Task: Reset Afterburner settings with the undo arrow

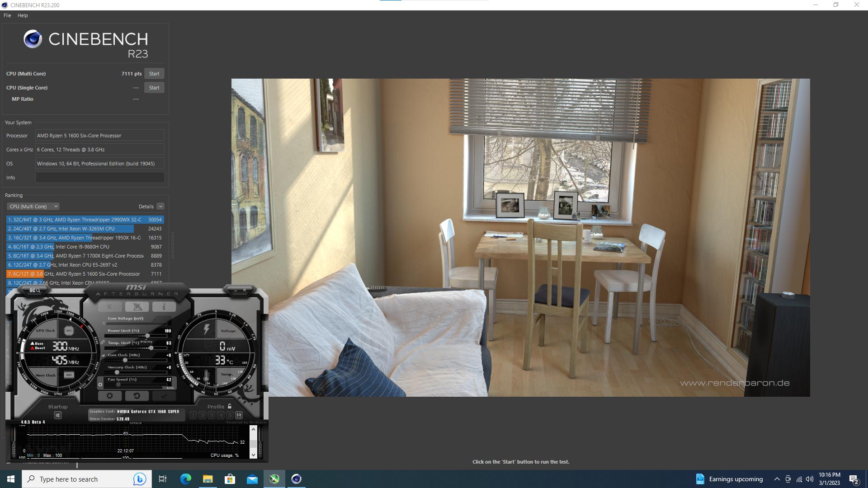Action: point(137,396)
